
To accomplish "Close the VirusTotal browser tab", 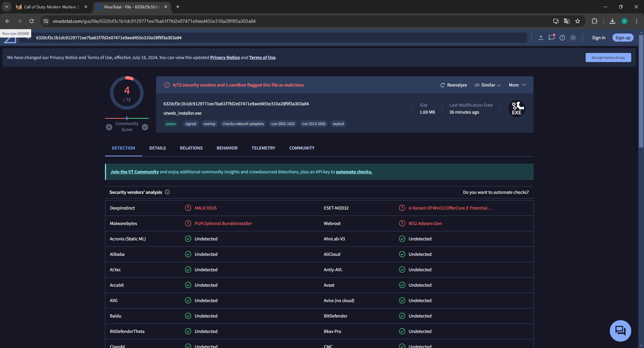I will click(166, 7).
